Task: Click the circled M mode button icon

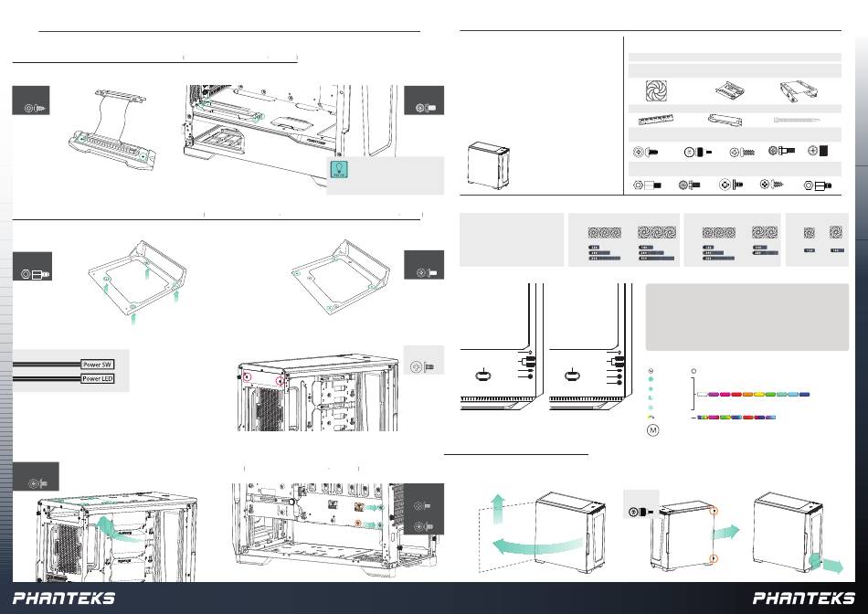Action: tap(652, 429)
